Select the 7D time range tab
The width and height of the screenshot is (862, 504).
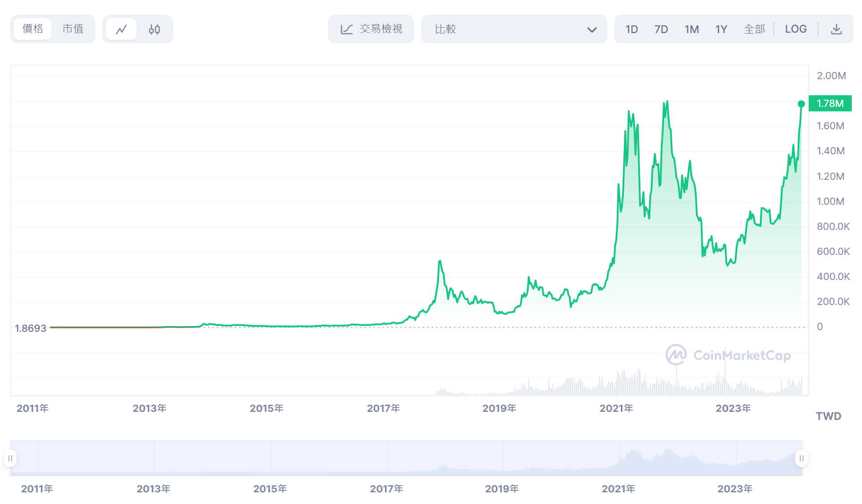661,30
